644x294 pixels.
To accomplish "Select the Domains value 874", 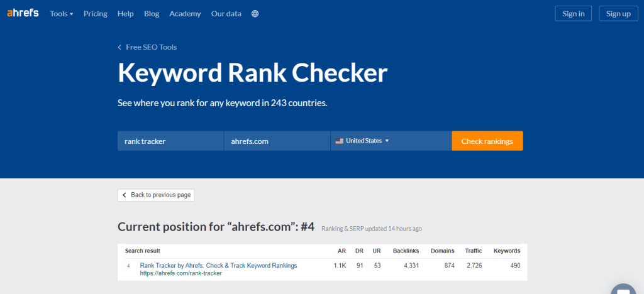I will tap(449, 266).
